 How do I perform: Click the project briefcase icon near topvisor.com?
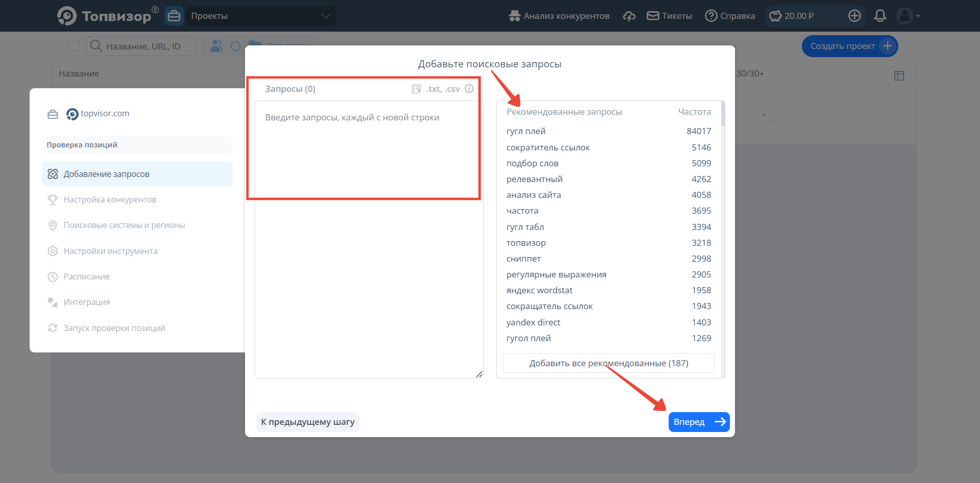click(53, 114)
